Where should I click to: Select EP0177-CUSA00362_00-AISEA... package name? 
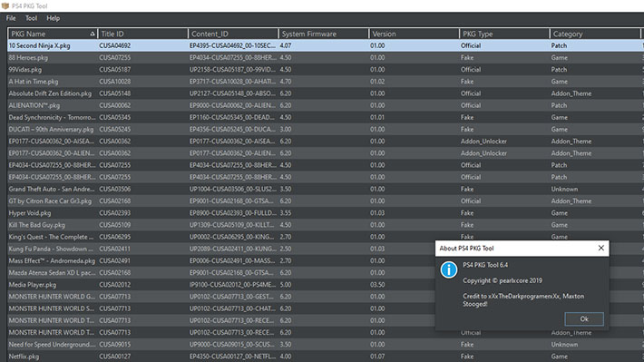coord(52,141)
